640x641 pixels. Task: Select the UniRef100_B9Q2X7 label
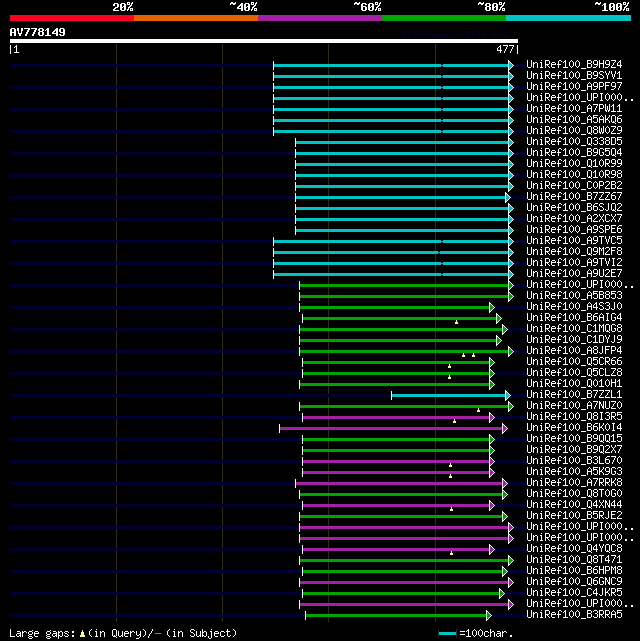point(574,450)
